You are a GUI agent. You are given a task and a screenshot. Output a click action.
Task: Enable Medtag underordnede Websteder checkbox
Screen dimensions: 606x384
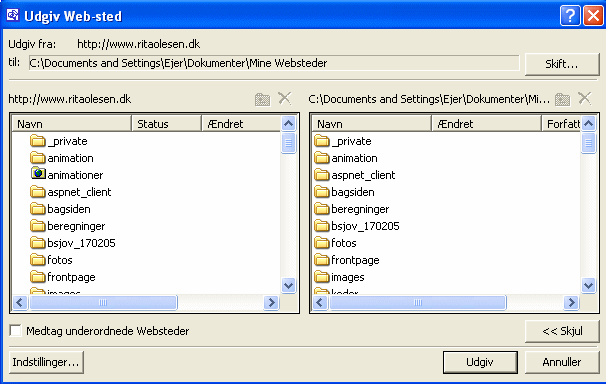(x=15, y=331)
